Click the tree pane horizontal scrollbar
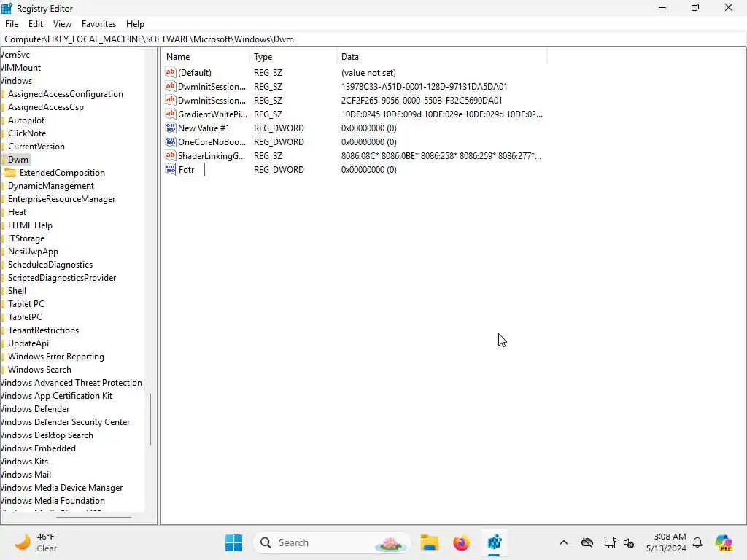 click(93, 517)
